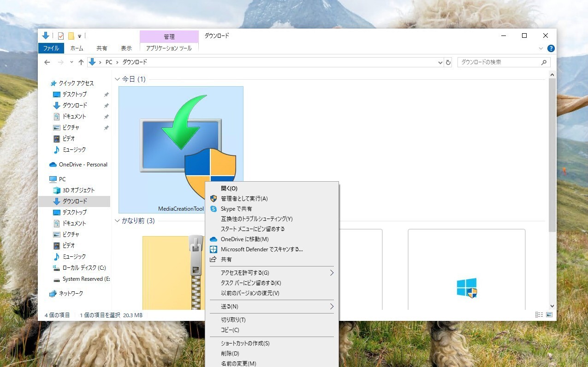Click PC in the address bar
This screenshot has height=367, width=588.
(x=109, y=62)
